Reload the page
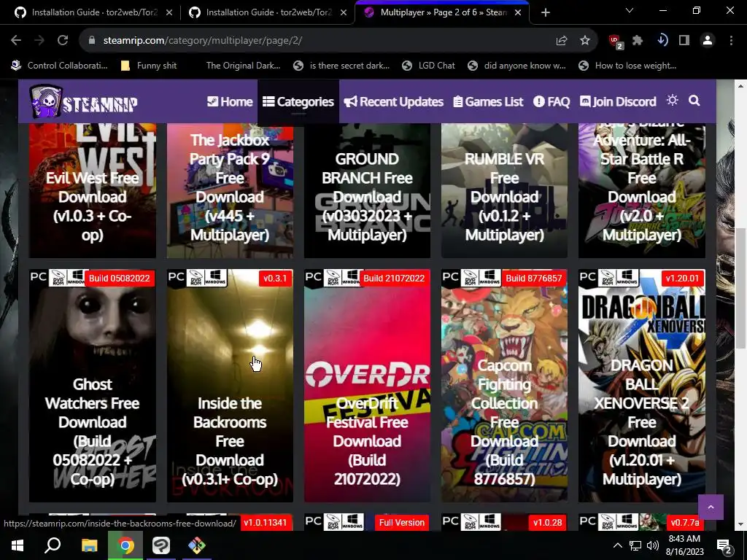The width and height of the screenshot is (747, 560). click(x=63, y=41)
